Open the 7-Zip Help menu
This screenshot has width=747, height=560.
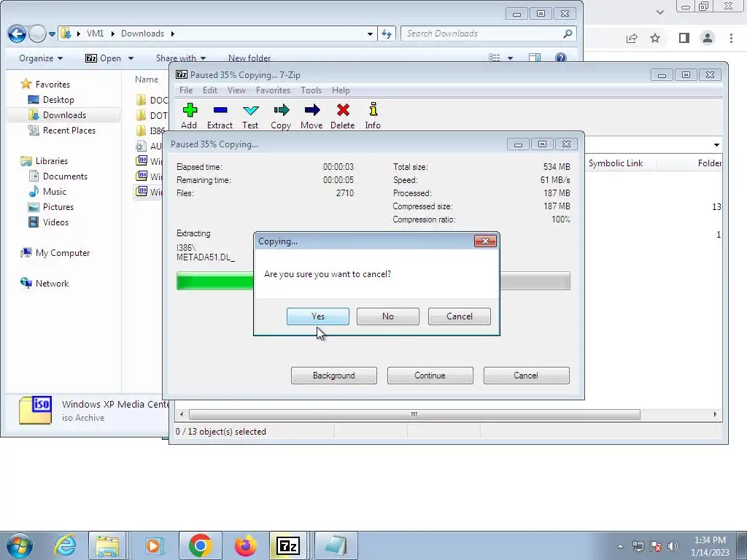pyautogui.click(x=341, y=90)
